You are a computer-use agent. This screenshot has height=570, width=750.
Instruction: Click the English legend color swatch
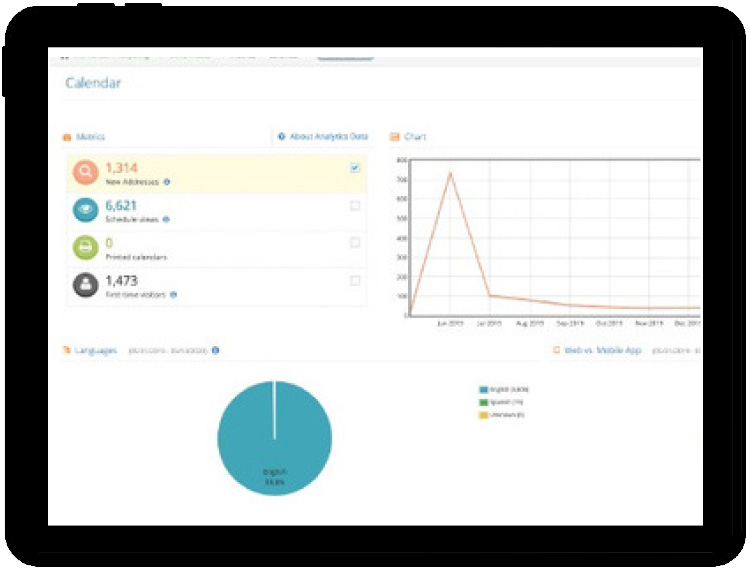pos(483,391)
